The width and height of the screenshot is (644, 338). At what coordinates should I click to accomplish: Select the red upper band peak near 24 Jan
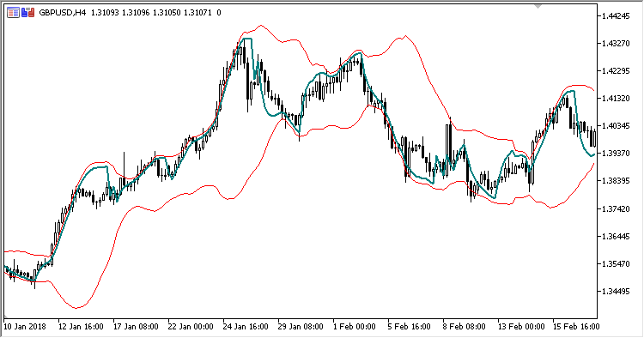click(261, 26)
